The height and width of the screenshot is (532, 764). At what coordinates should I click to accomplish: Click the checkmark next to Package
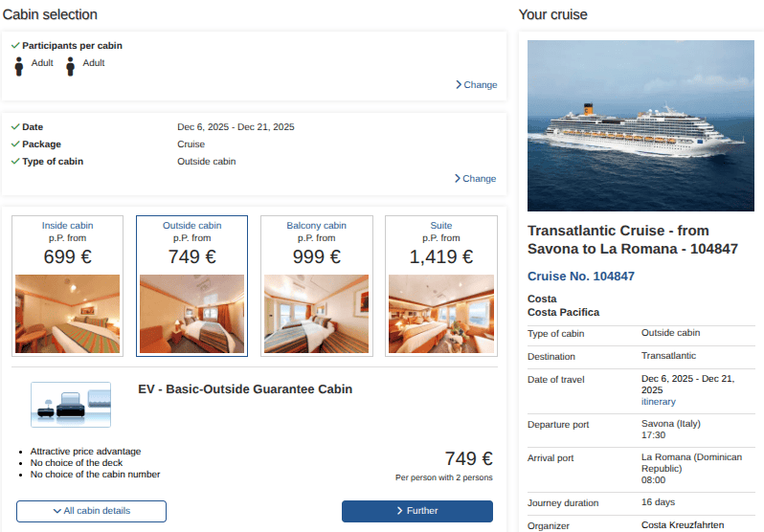(x=15, y=144)
